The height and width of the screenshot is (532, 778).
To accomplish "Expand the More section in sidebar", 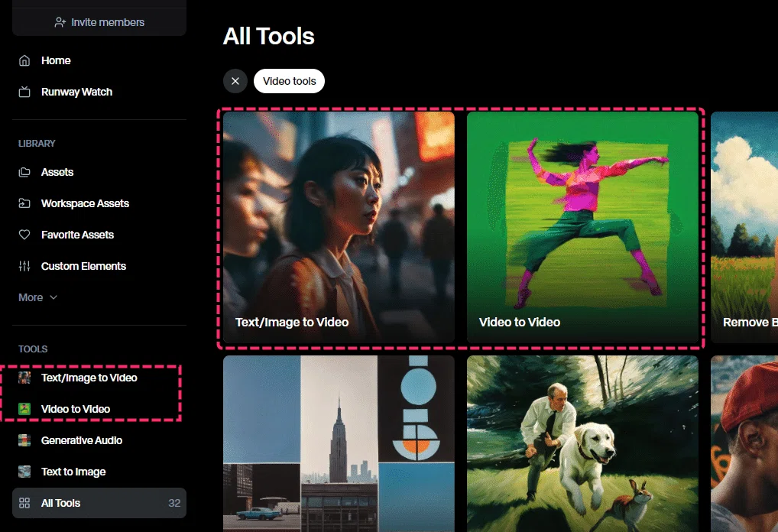I will coord(37,297).
